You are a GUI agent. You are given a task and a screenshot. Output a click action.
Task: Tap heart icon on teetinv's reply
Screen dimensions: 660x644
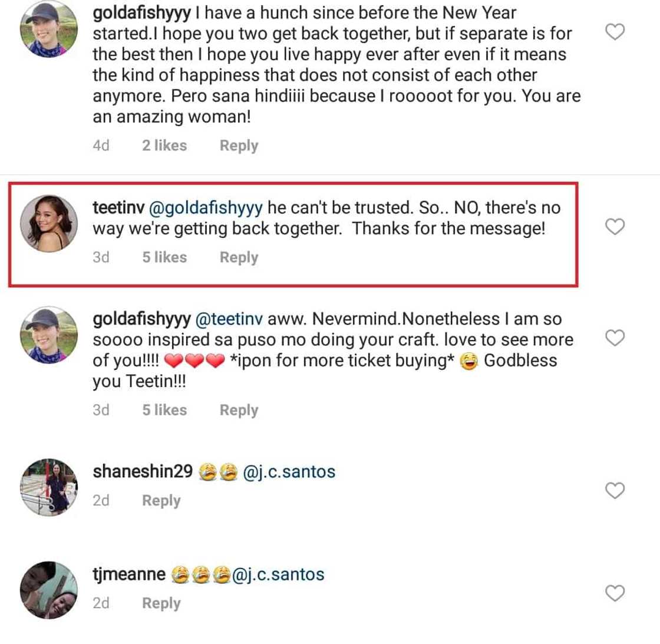click(x=615, y=227)
